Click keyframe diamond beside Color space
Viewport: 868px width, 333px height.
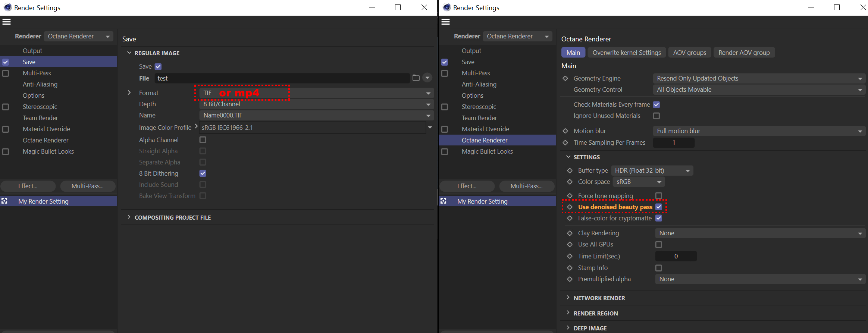click(570, 182)
